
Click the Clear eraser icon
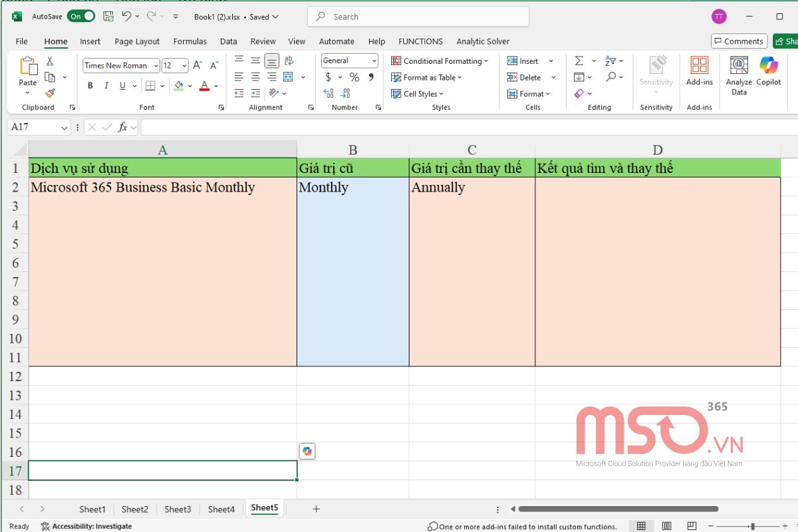579,94
